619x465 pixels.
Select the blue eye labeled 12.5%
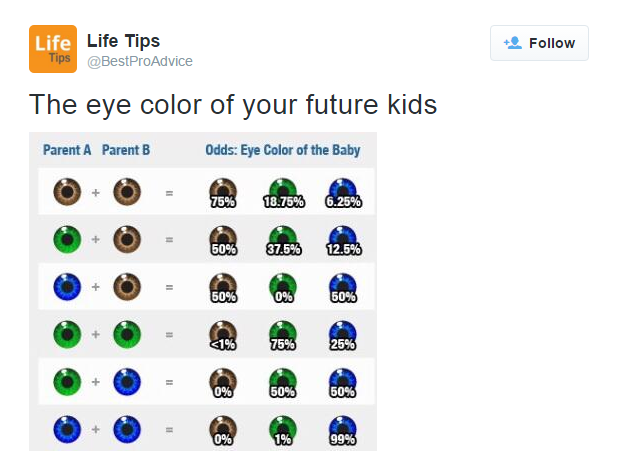(343, 240)
